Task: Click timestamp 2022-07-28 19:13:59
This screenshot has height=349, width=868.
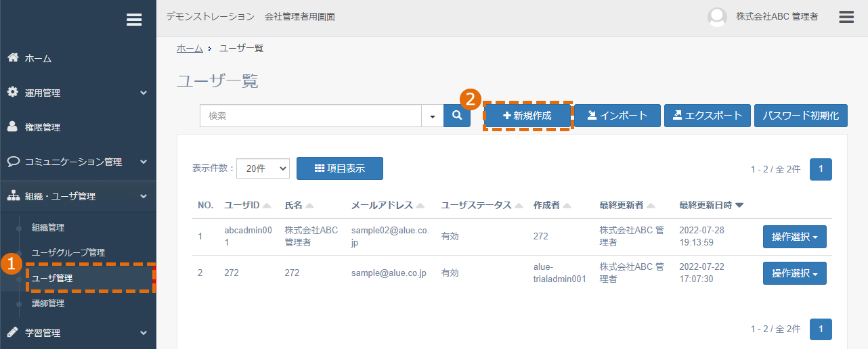Action: coord(701,237)
